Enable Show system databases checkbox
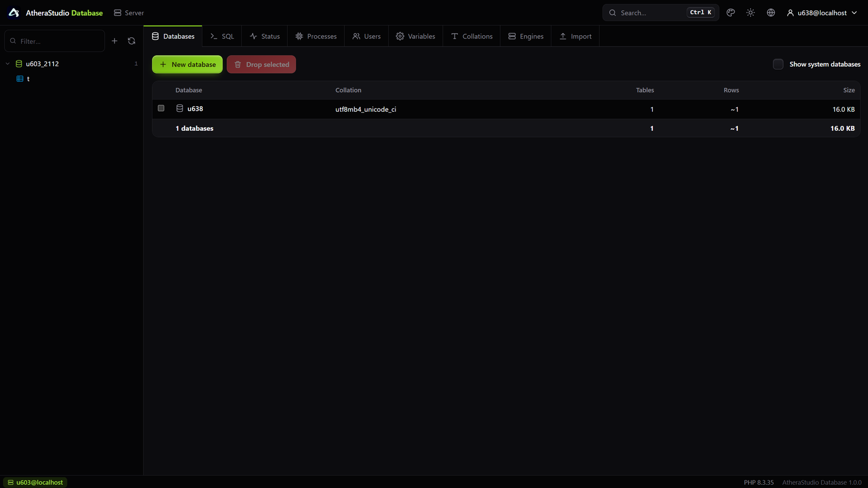The image size is (868, 488). [778, 64]
